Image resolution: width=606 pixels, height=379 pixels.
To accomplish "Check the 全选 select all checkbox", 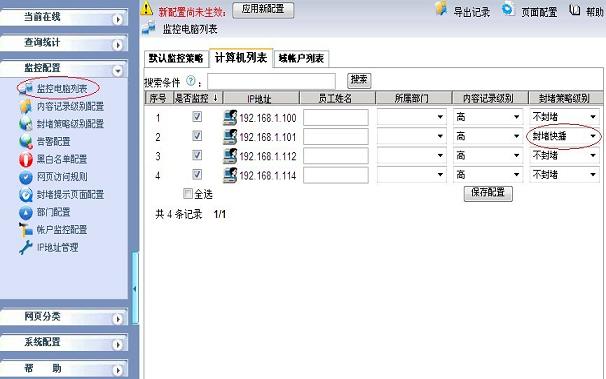I will click(188, 194).
